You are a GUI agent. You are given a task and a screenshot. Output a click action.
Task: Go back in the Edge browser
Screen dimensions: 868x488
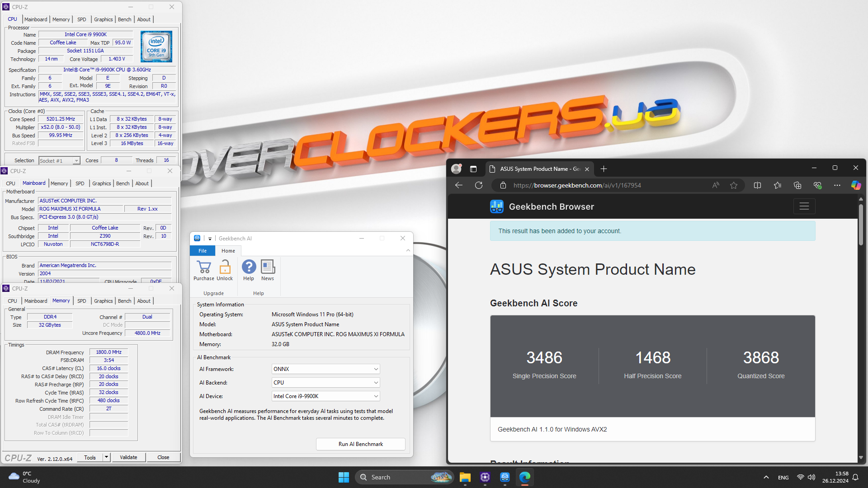pos(458,185)
